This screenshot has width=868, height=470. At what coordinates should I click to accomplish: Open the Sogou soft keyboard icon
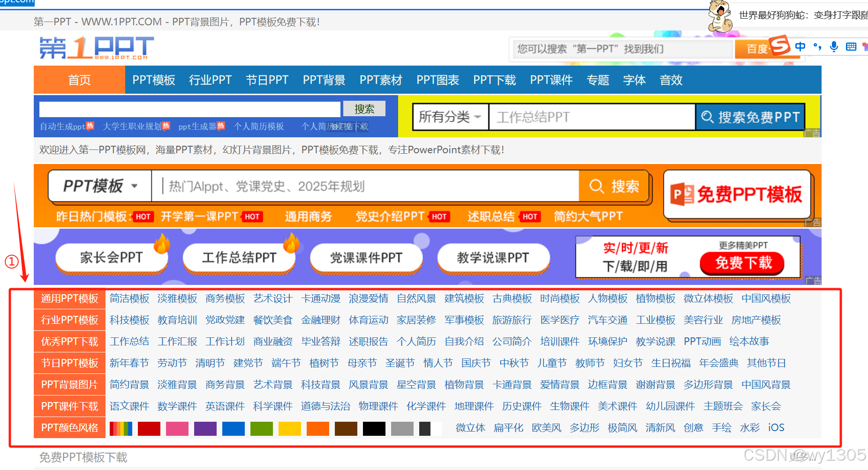851,46
